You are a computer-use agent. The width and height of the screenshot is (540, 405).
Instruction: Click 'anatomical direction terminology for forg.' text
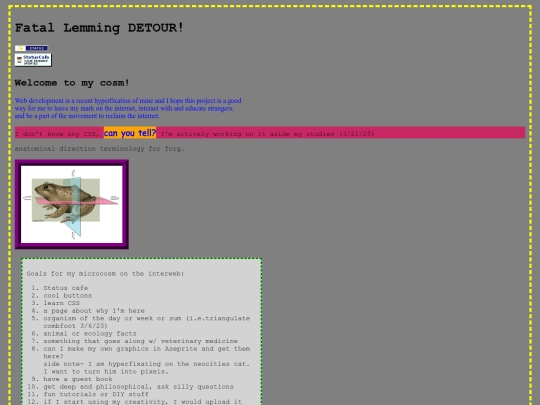click(100, 149)
